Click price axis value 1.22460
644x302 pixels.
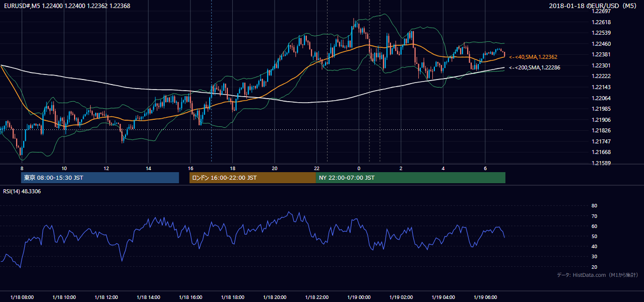pyautogui.click(x=602, y=44)
